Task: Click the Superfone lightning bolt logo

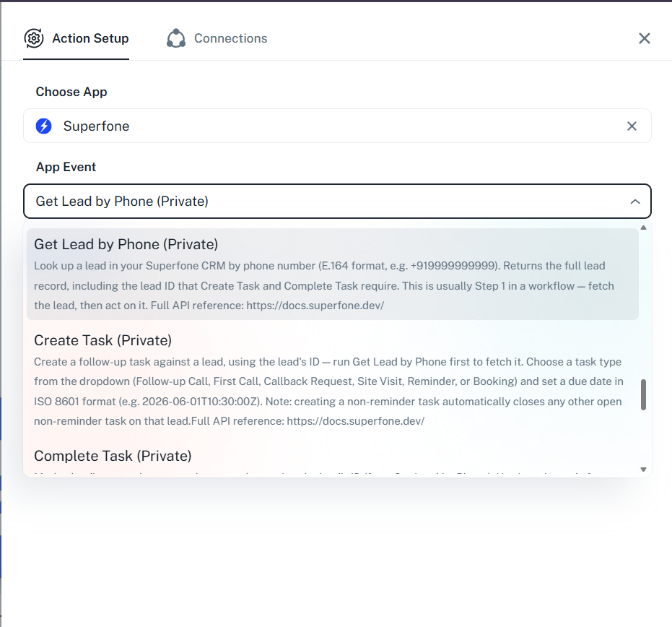Action: (44, 126)
